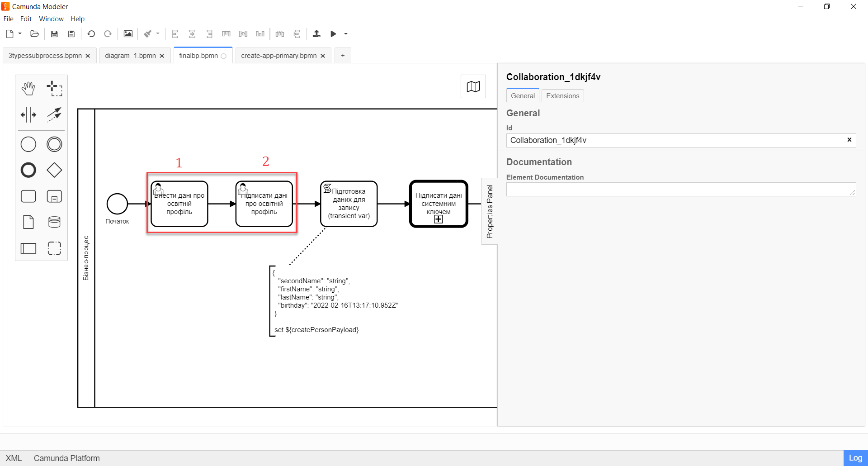Click Camunda Platform in status bar
This screenshot has height=466, width=868.
(x=67, y=458)
